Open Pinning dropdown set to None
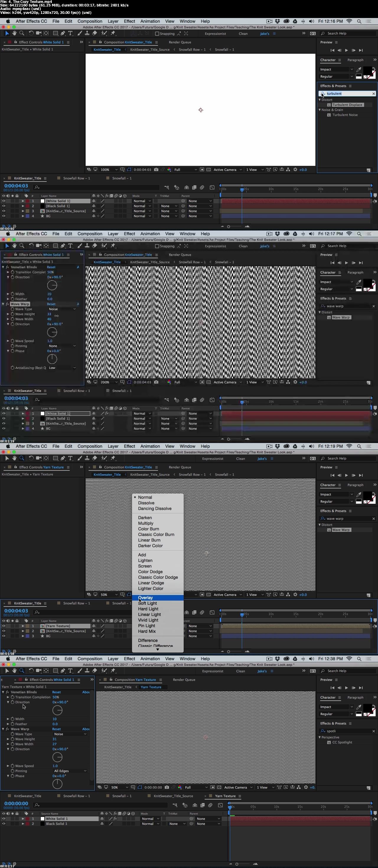 pos(62,346)
